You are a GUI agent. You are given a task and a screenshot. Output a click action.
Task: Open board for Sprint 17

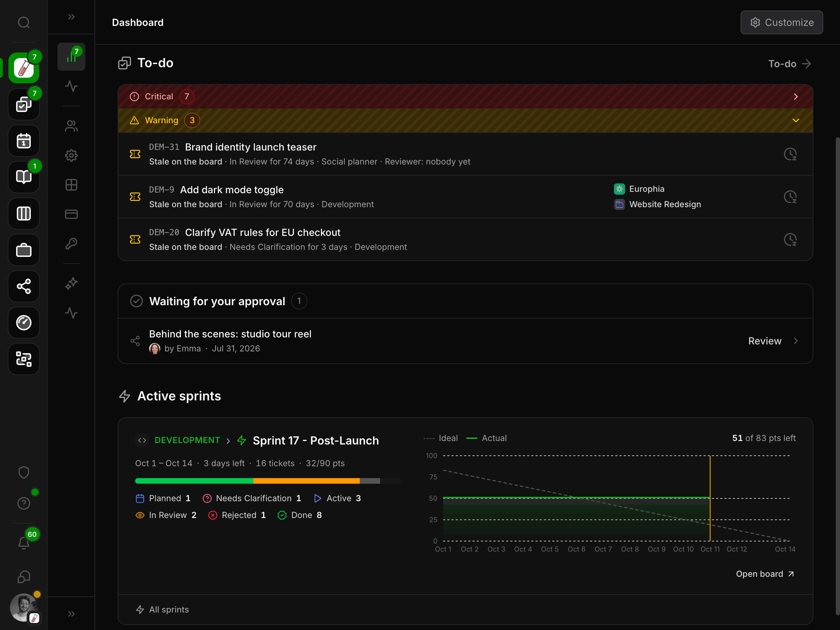[x=765, y=574]
